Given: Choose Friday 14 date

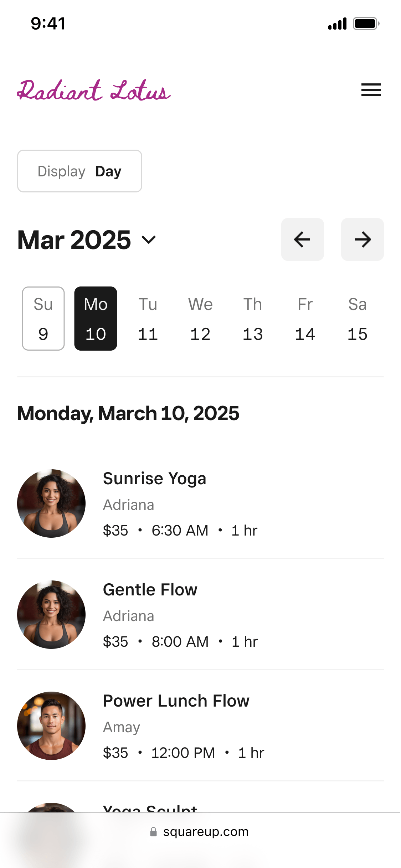Looking at the screenshot, I should [305, 319].
